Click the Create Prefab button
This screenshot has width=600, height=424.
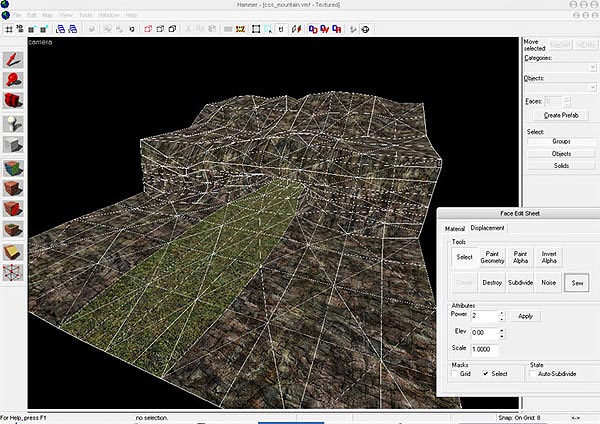[560, 116]
